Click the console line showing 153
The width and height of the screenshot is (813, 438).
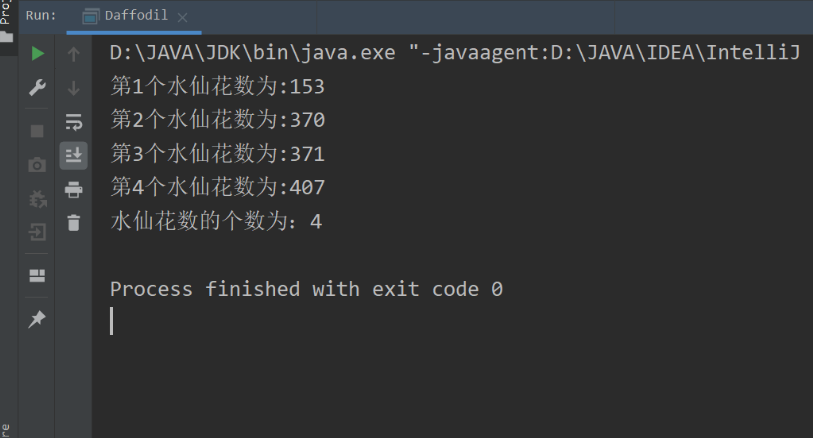(217, 86)
